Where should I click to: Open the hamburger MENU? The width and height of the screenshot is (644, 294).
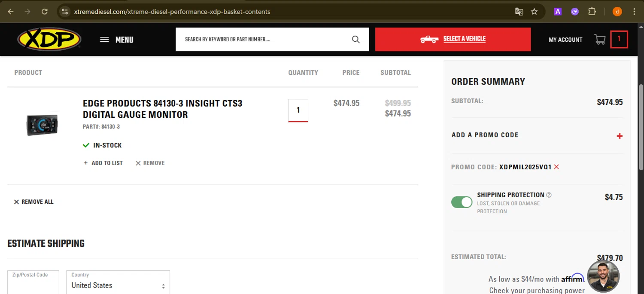117,40
